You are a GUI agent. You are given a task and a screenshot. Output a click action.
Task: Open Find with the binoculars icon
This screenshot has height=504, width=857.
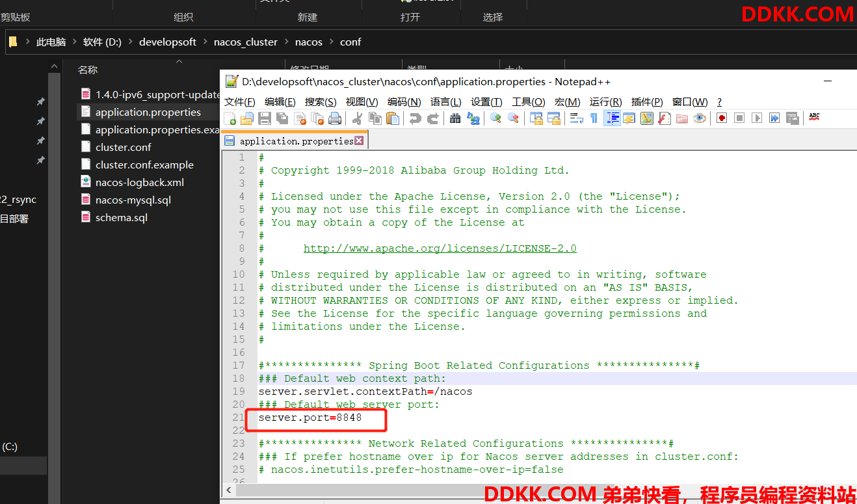455,118
